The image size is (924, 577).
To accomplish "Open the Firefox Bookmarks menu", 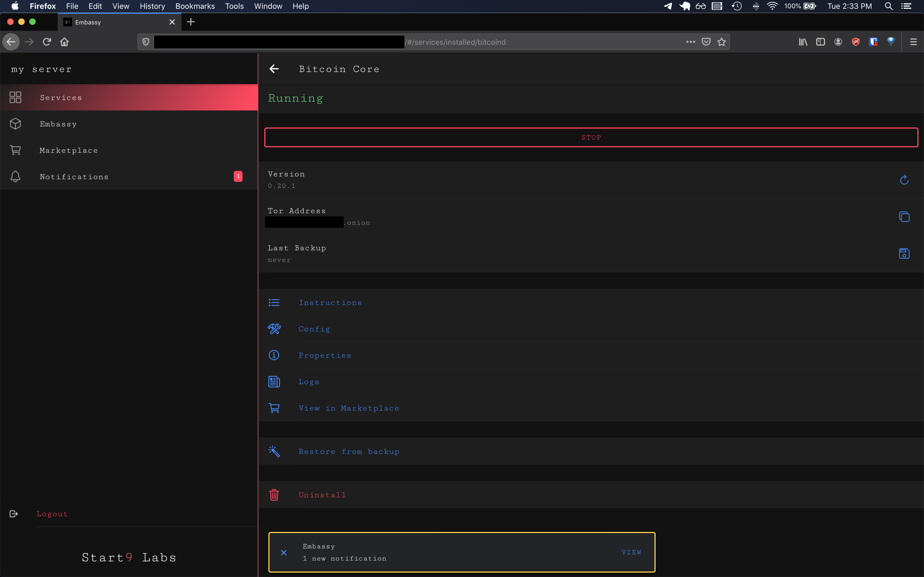I will coord(195,6).
